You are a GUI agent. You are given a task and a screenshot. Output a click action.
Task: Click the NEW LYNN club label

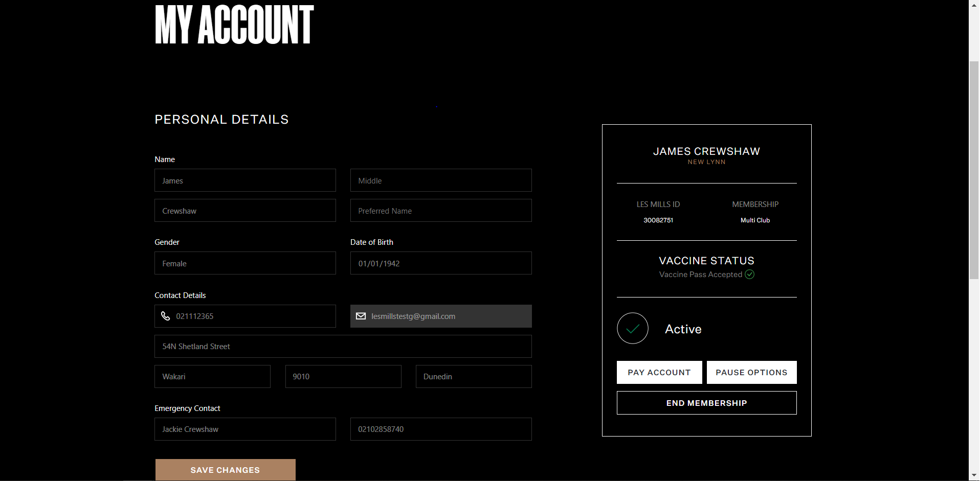pos(706,162)
